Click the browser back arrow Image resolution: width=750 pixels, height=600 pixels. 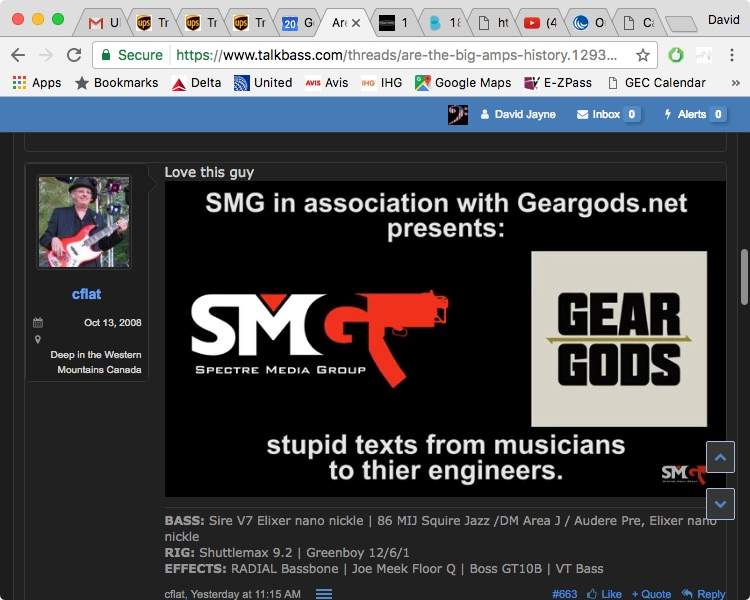(18, 55)
